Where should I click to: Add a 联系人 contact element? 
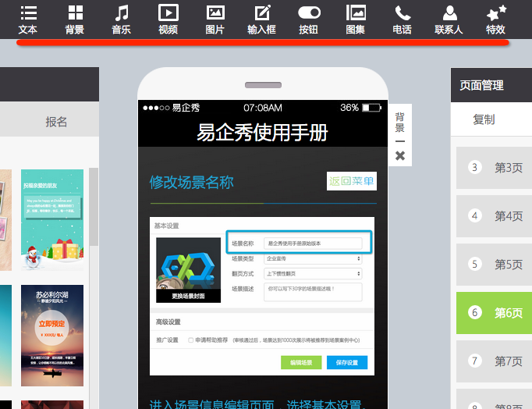coord(449,20)
